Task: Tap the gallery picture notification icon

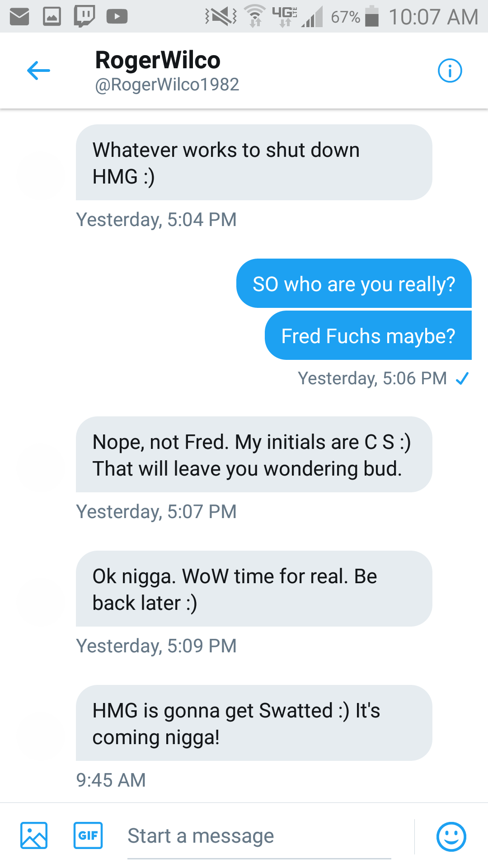Action: 52,17
